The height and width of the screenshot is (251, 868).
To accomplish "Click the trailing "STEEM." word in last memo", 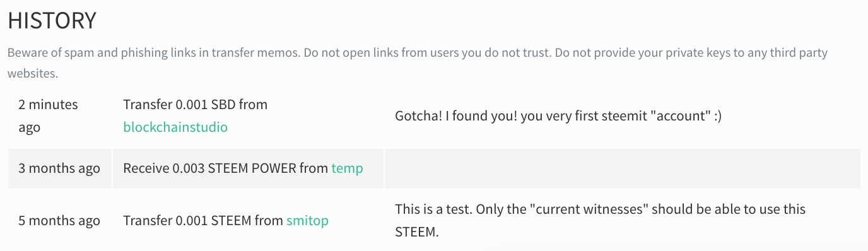I will [416, 232].
